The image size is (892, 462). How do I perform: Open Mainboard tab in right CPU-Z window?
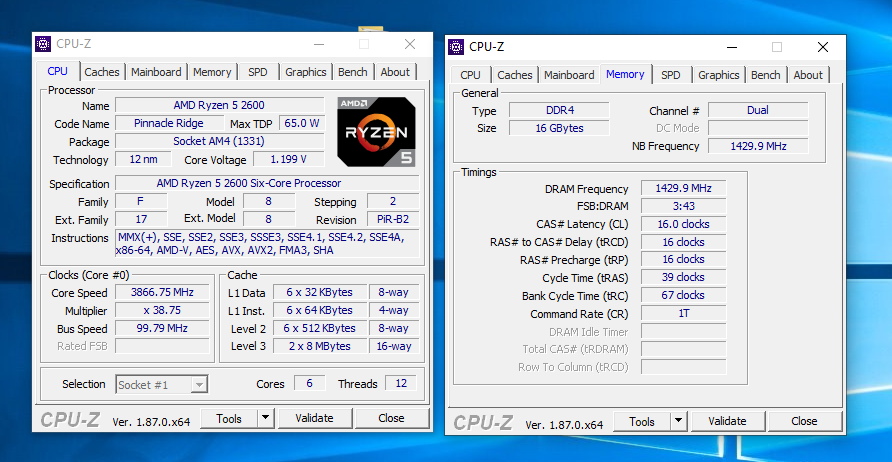[569, 75]
